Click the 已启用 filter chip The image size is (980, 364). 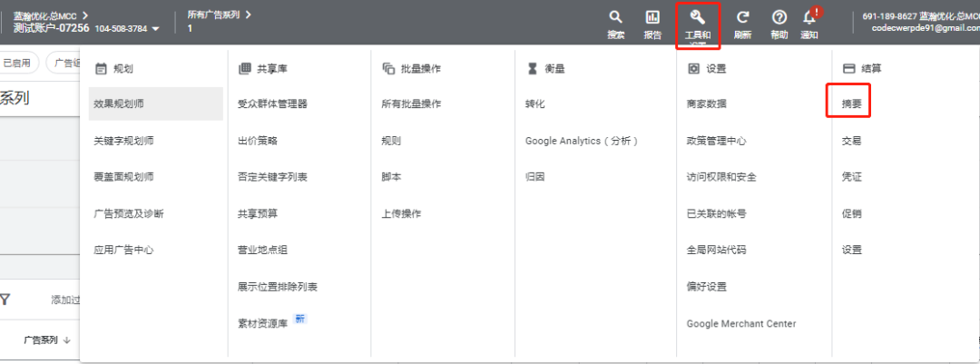[17, 63]
